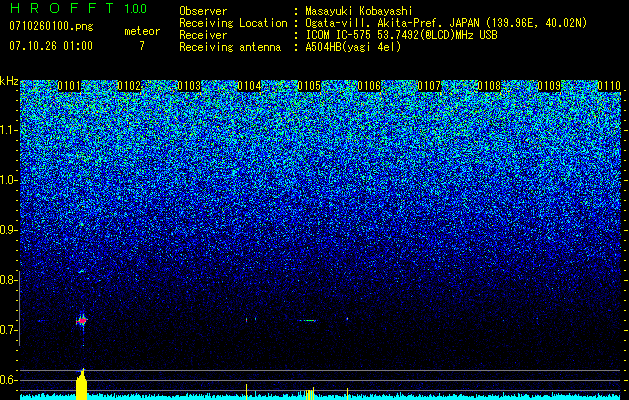Click the 0102 time marker
The height and width of the screenshot is (400, 629).
click(x=129, y=86)
